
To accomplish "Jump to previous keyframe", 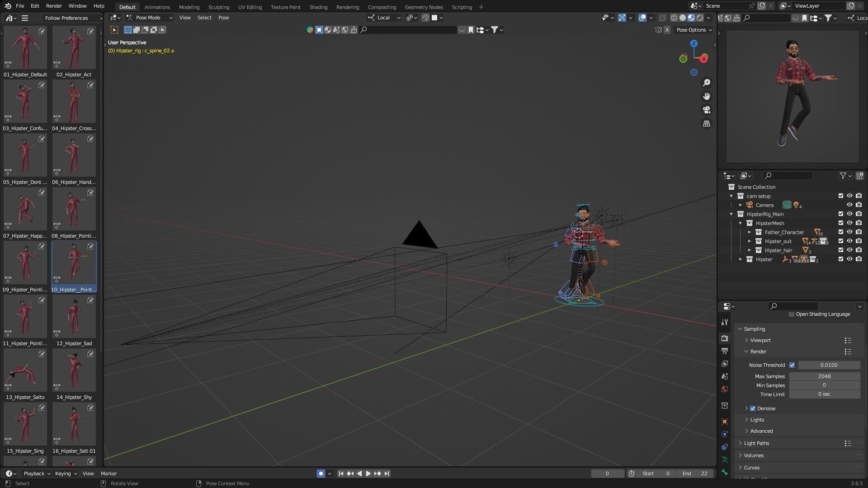I will click(x=350, y=474).
